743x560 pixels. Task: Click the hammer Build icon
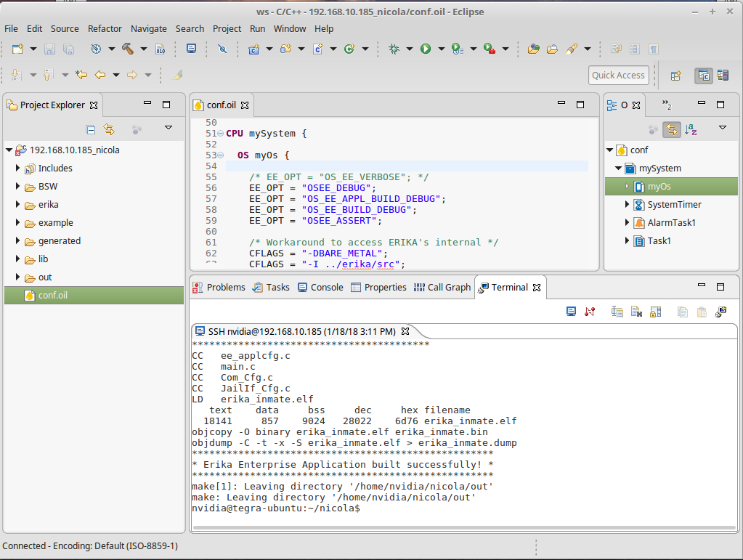pyautogui.click(x=128, y=49)
